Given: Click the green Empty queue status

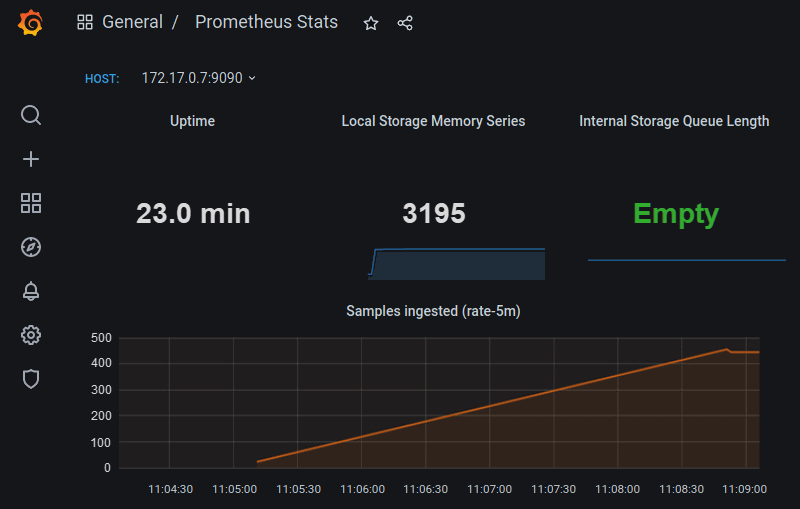Looking at the screenshot, I should (x=676, y=214).
